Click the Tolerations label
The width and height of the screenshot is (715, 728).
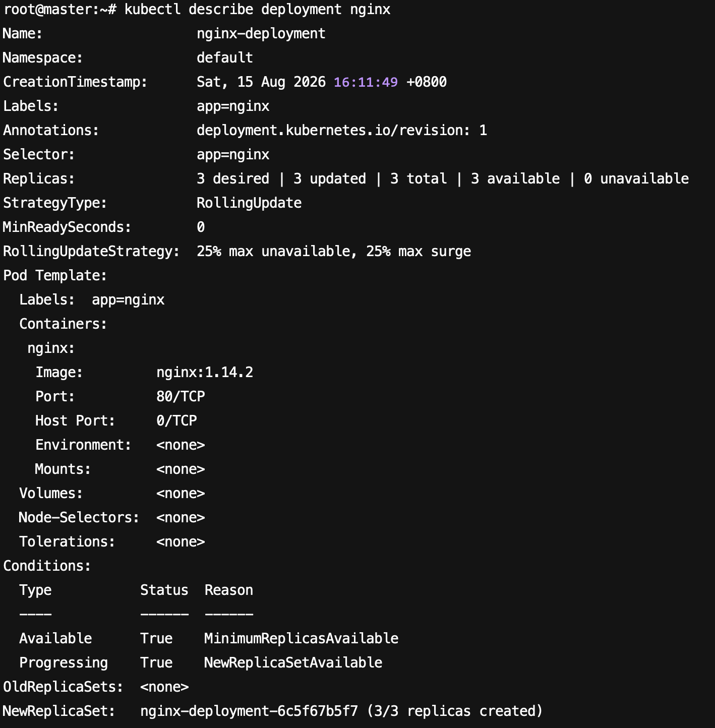67,542
